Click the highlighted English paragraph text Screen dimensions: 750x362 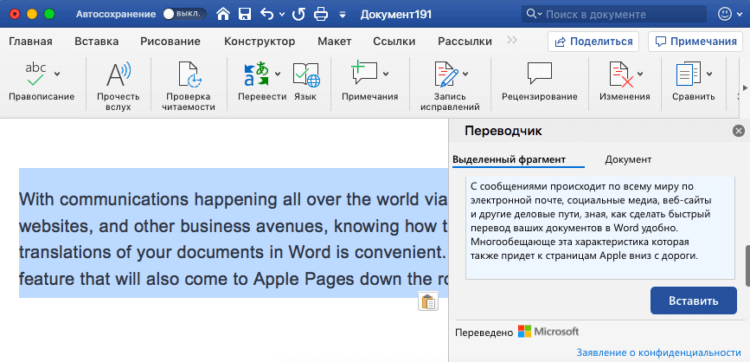pos(233,233)
